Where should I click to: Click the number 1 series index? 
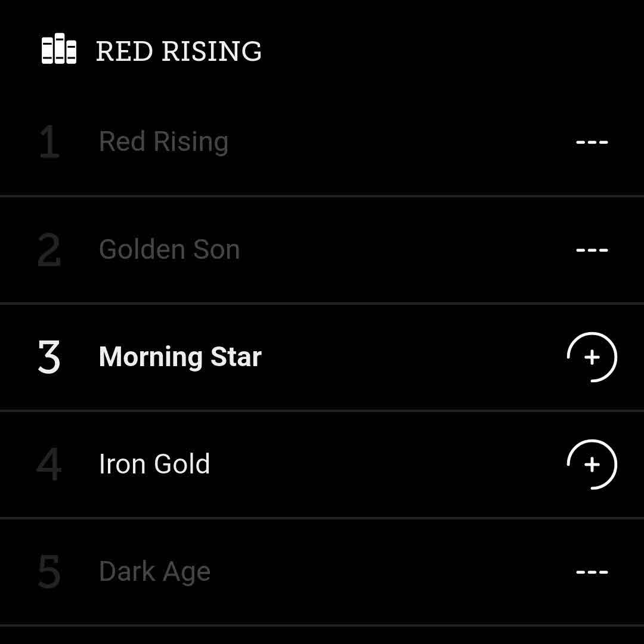(x=49, y=143)
